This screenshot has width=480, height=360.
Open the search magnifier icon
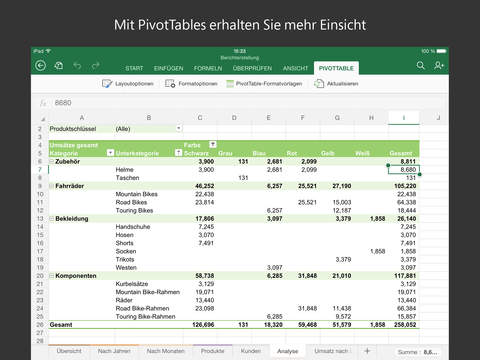[421, 65]
